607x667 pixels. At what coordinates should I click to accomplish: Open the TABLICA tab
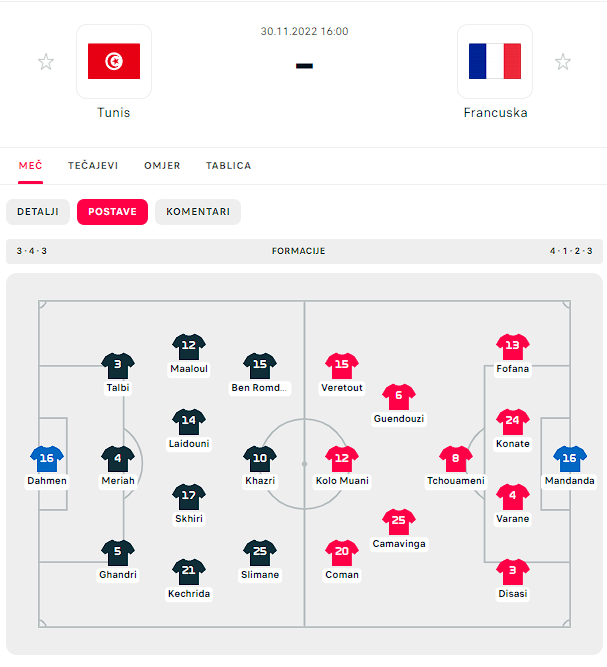tap(228, 165)
